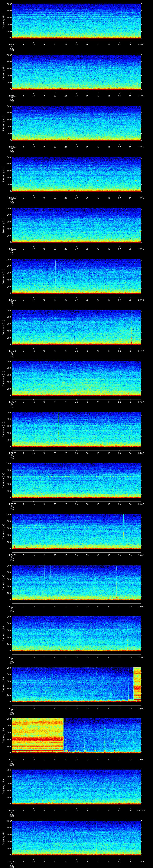Select the spectrogram panel starting at 11:53:00
Image resolution: width=153 pixels, height=868 pixels.
click(x=76, y=481)
